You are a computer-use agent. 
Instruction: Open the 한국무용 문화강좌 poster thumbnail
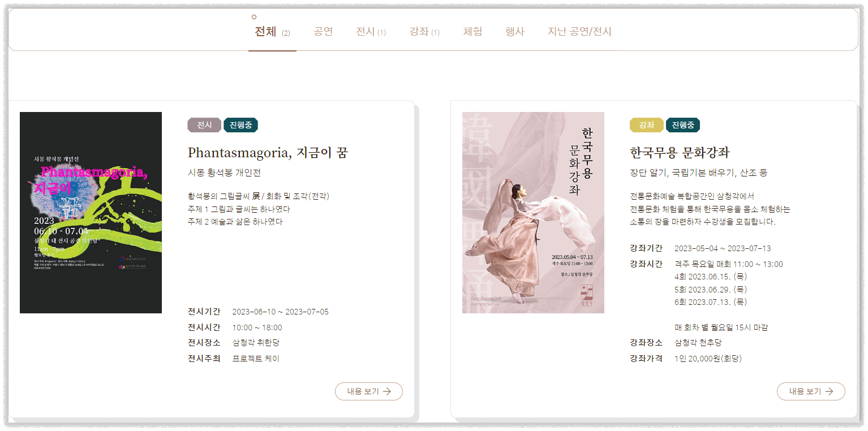533,213
